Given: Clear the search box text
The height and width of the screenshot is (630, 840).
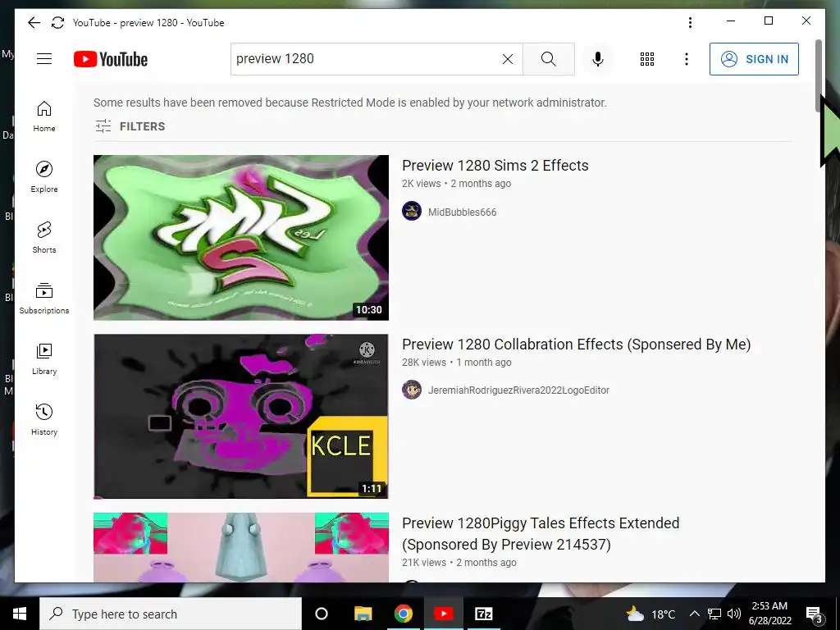Looking at the screenshot, I should [507, 59].
